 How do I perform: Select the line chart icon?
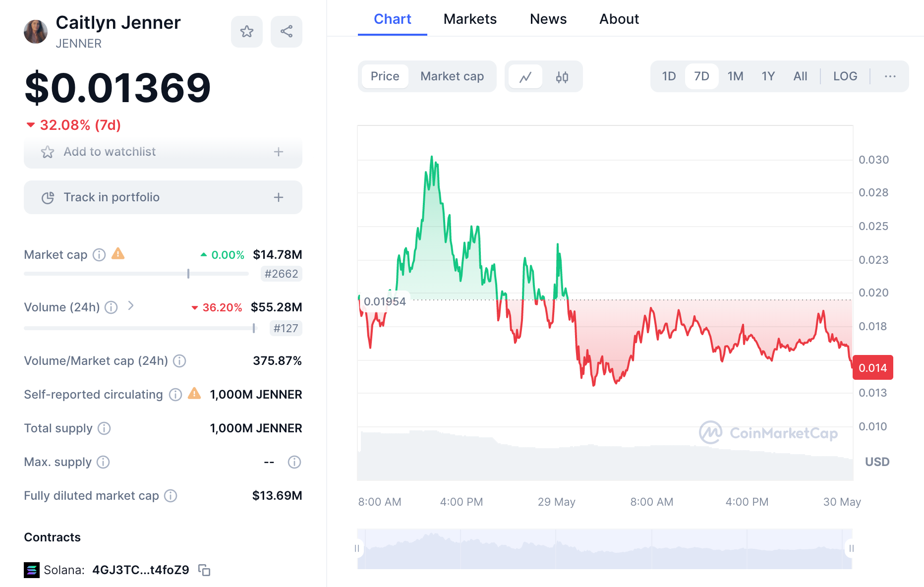pos(526,76)
